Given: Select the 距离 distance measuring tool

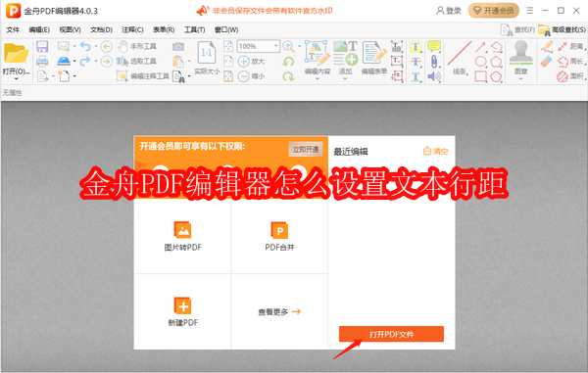Looking at the screenshot, I should pos(570,46).
